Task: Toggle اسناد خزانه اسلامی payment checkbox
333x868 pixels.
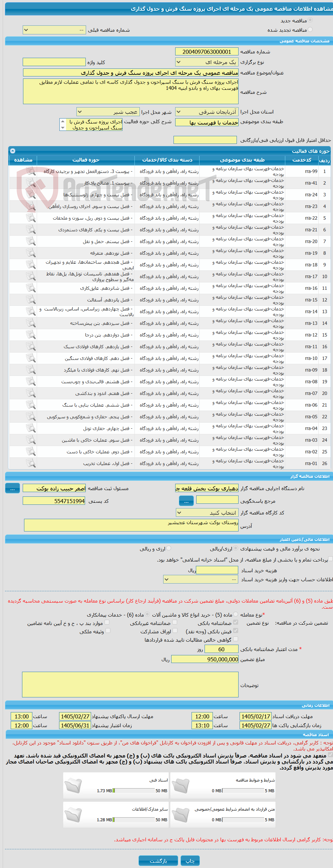Action: point(330,559)
